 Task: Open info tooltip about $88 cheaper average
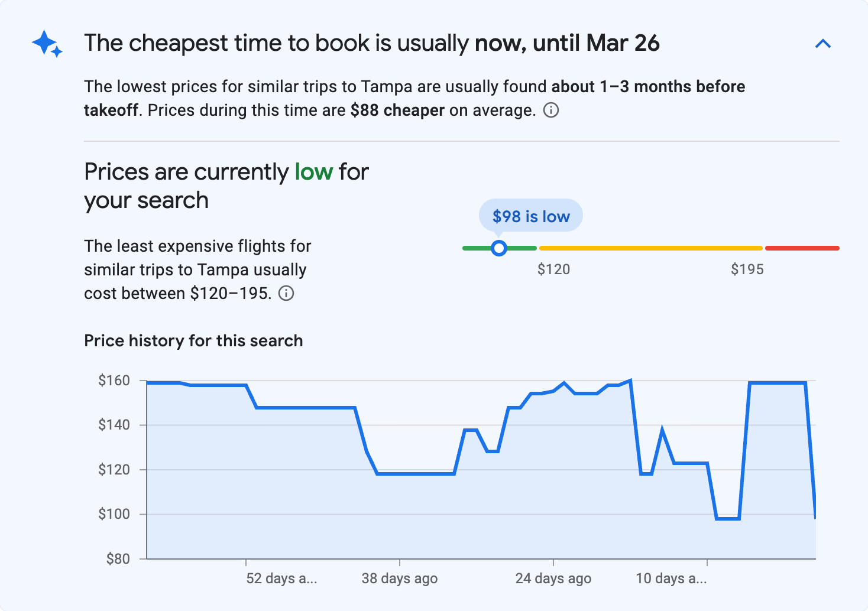(550, 110)
